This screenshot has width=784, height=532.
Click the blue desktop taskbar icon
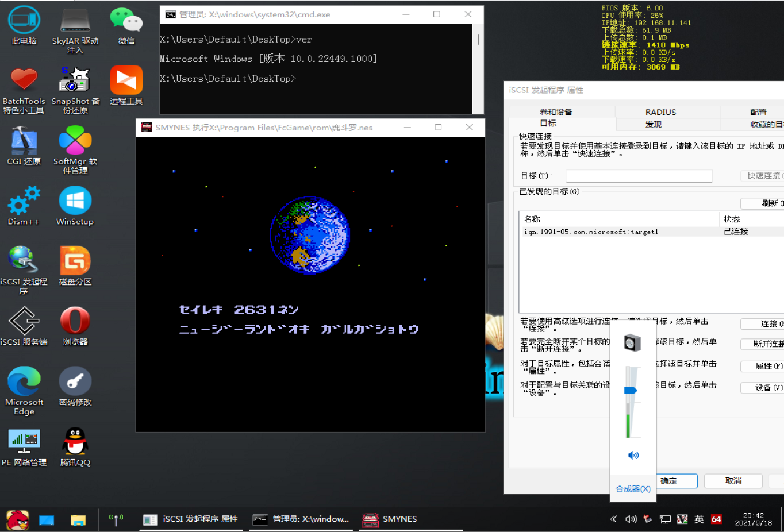47,520
